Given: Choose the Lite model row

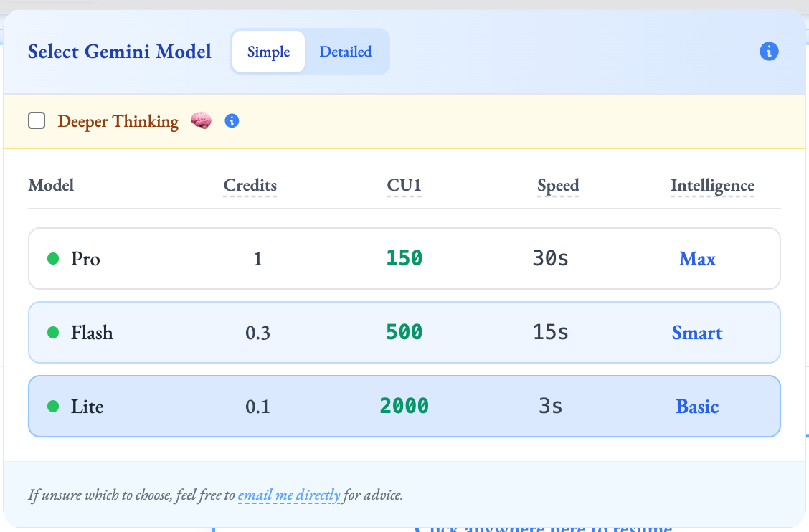Looking at the screenshot, I should [x=404, y=406].
